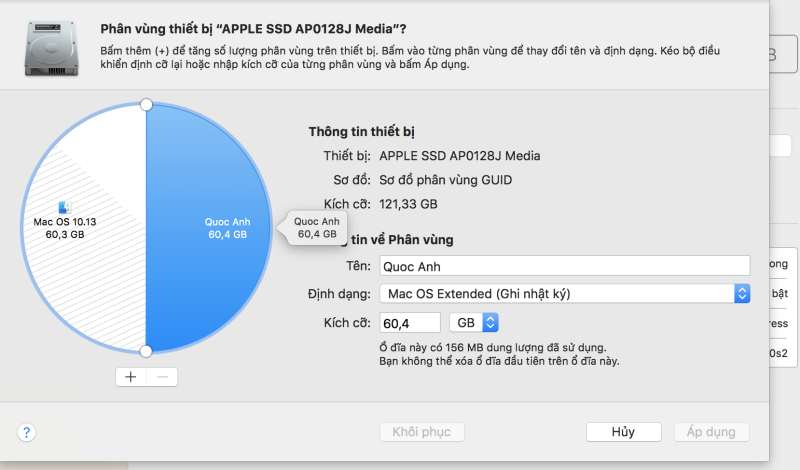Open help with the question mark button
This screenshot has width=800, height=470.
(x=27, y=432)
